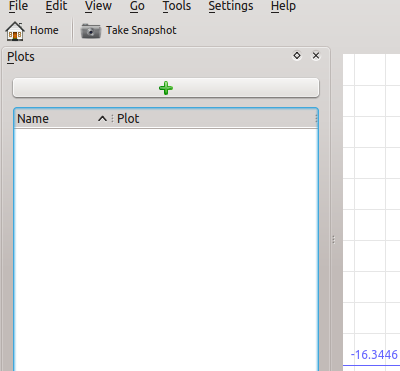Click the Plots panel title
This screenshot has width=400, height=371.
(x=21, y=57)
